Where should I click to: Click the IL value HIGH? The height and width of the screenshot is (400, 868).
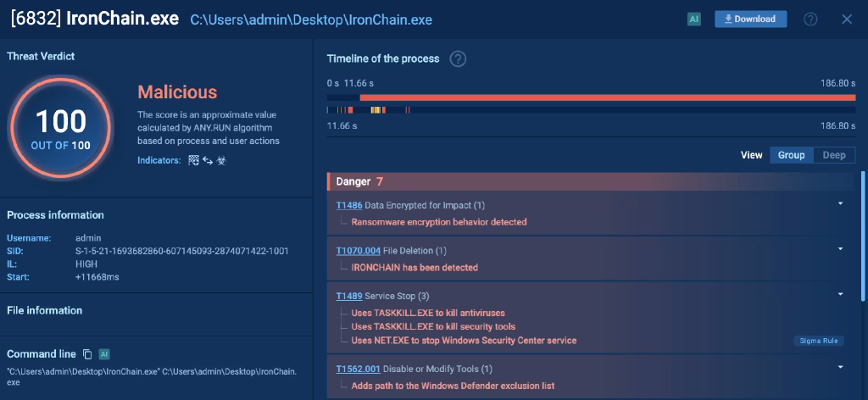click(x=86, y=264)
